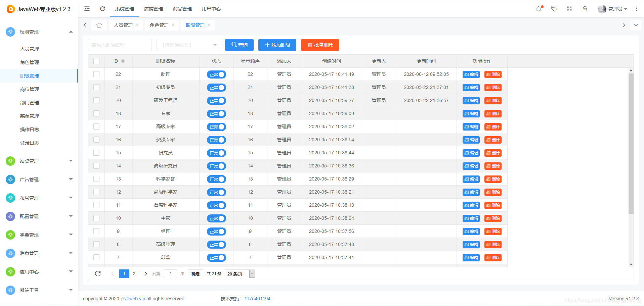The image size is (644, 306).
Task: Open the 系统管理 top menu
Action: 125,9
